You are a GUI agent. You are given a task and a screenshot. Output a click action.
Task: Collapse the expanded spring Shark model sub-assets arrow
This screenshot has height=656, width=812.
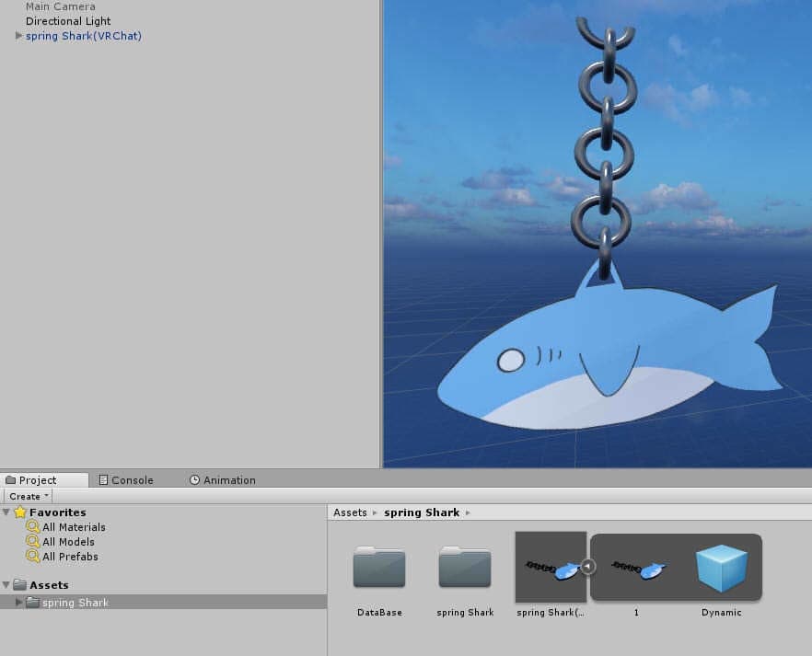click(x=588, y=567)
